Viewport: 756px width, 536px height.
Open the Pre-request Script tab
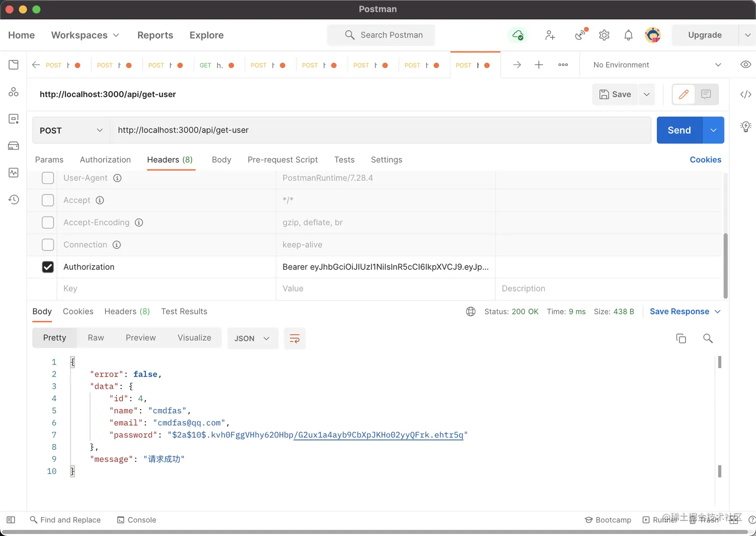pos(282,159)
